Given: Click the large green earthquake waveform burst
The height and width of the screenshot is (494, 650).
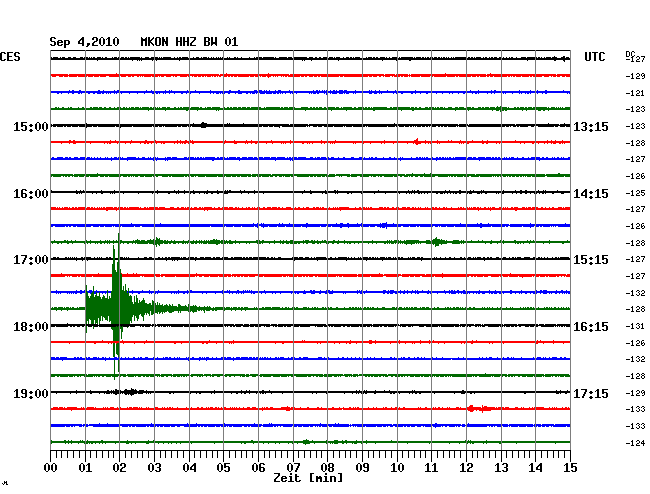Looking at the screenshot, I should tap(118, 308).
